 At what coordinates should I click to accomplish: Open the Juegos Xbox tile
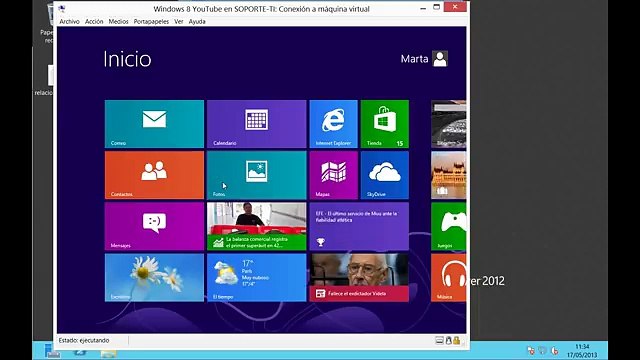tap(449, 227)
